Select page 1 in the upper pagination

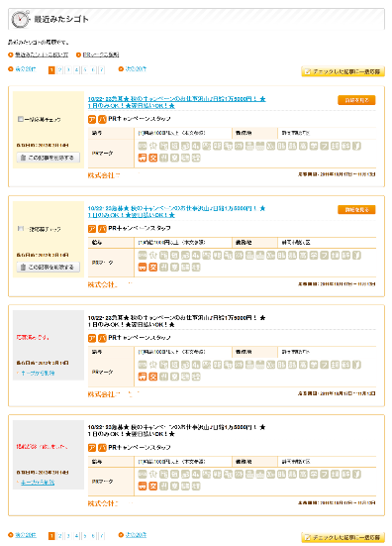[x=51, y=70]
